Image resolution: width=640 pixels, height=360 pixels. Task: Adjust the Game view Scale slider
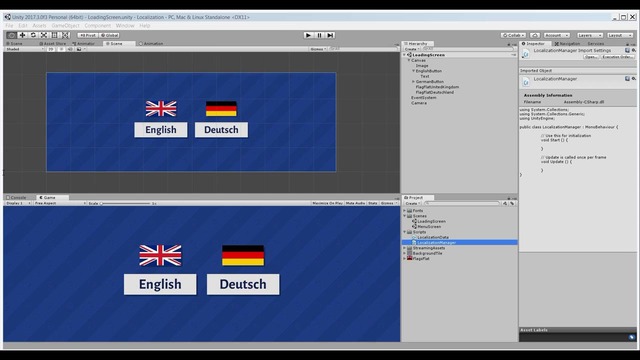pyautogui.click(x=126, y=203)
